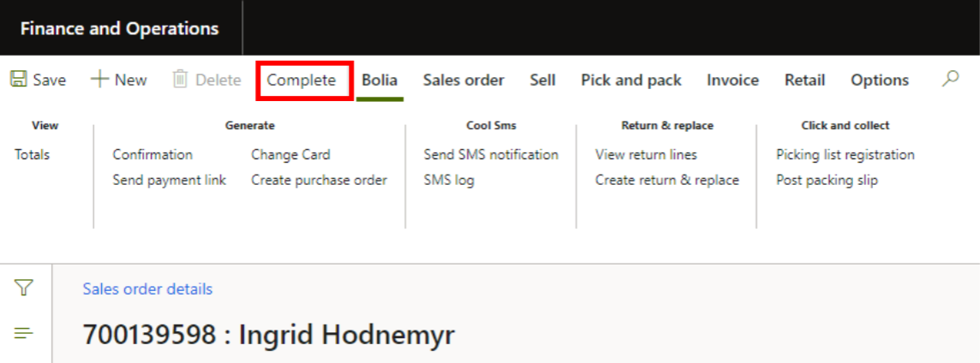
Task: Click the Save disk icon
Action: (18, 80)
